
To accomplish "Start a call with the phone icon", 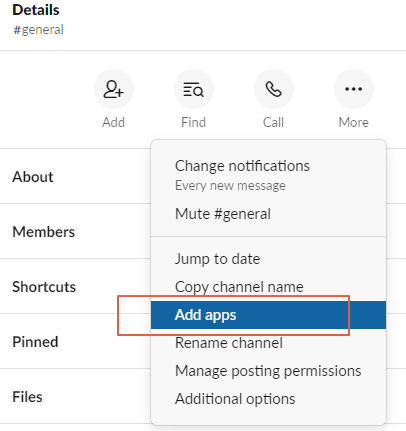I will [x=274, y=89].
